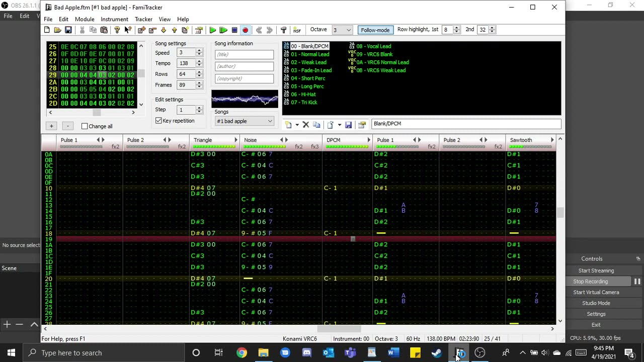The width and height of the screenshot is (644, 362).
Task: Click Start Virtual Camera in OBS
Action: (x=596, y=292)
